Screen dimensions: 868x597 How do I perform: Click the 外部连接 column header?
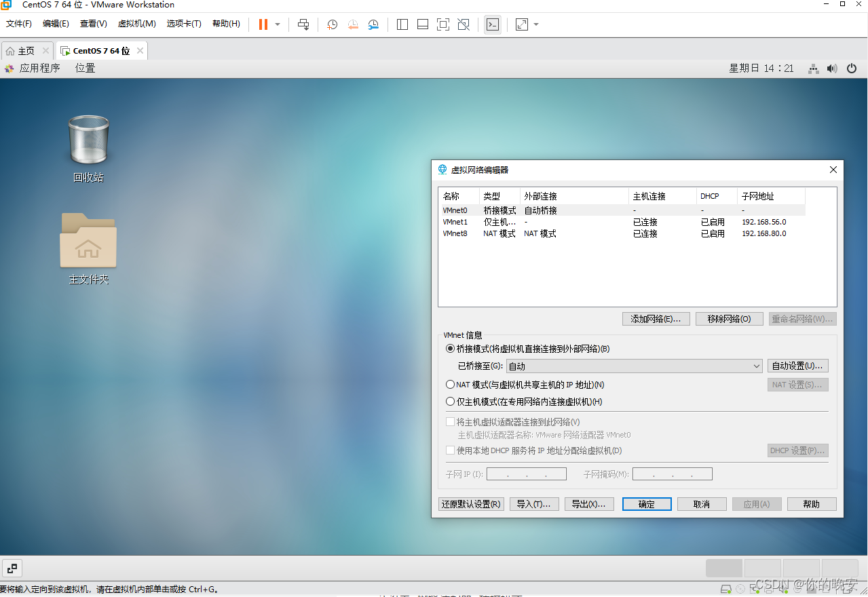click(x=574, y=196)
